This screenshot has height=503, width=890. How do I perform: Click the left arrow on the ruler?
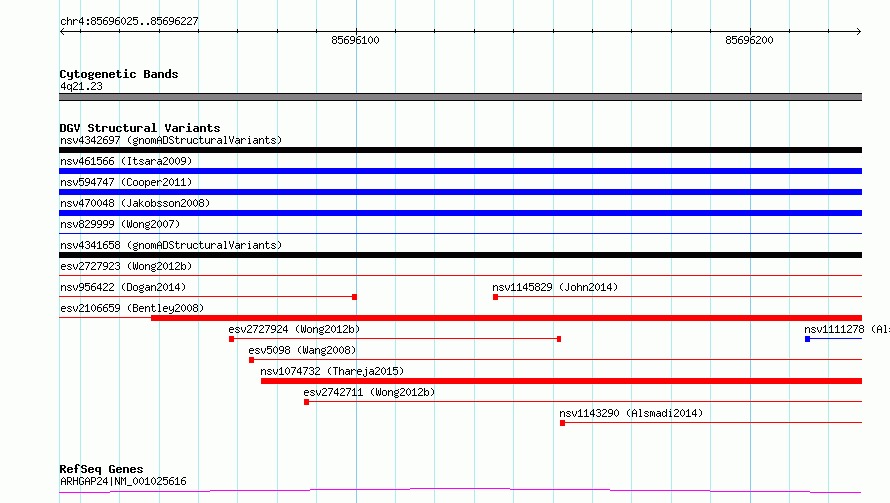click(62, 32)
